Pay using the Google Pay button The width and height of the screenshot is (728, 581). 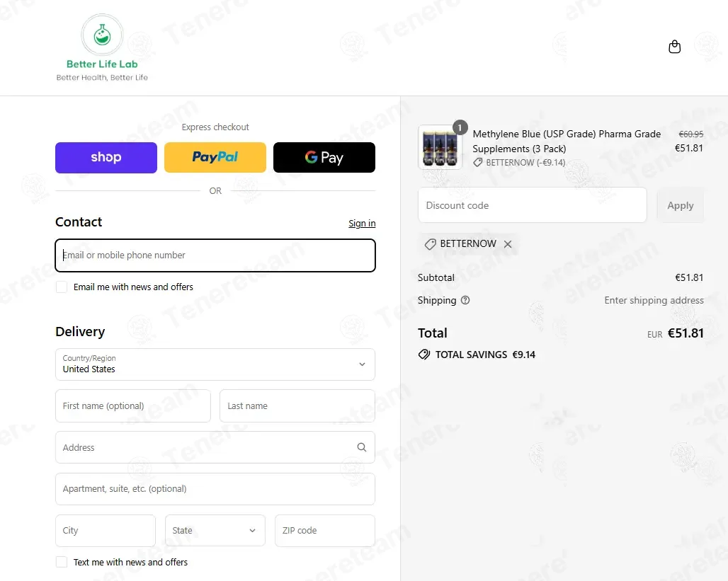[324, 157]
